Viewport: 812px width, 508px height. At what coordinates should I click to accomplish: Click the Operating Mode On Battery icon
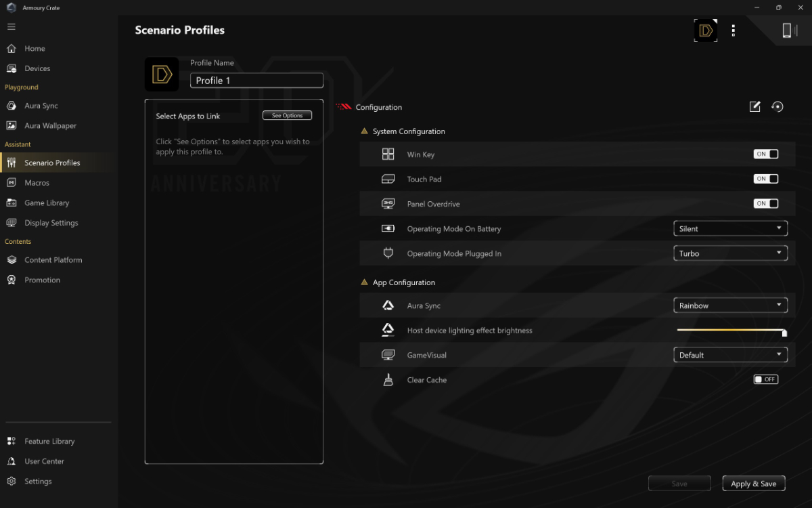pyautogui.click(x=388, y=229)
